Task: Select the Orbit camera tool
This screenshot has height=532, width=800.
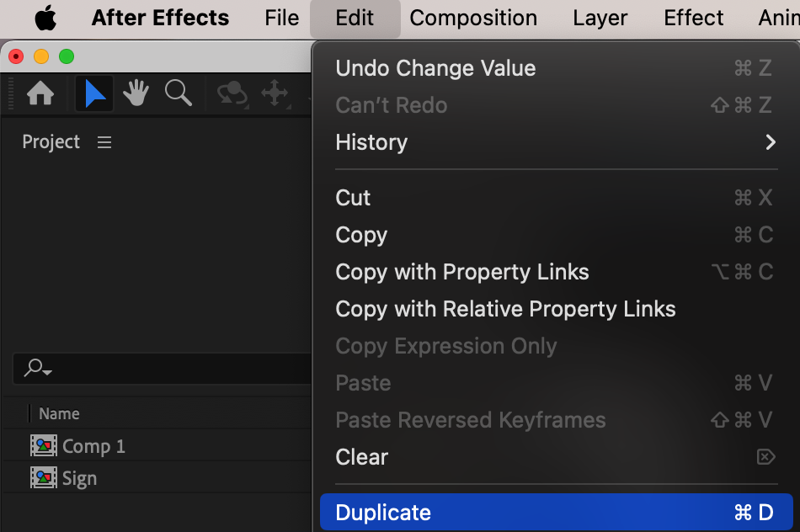Action: [232, 93]
